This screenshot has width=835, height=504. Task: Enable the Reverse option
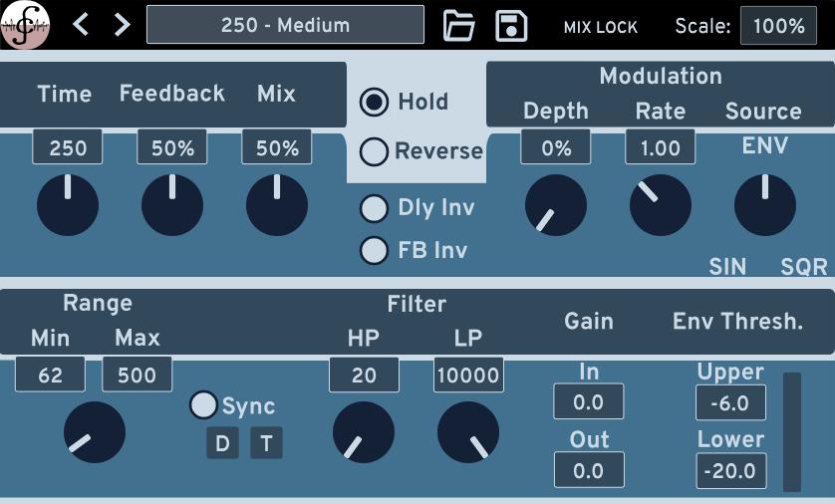(x=375, y=151)
